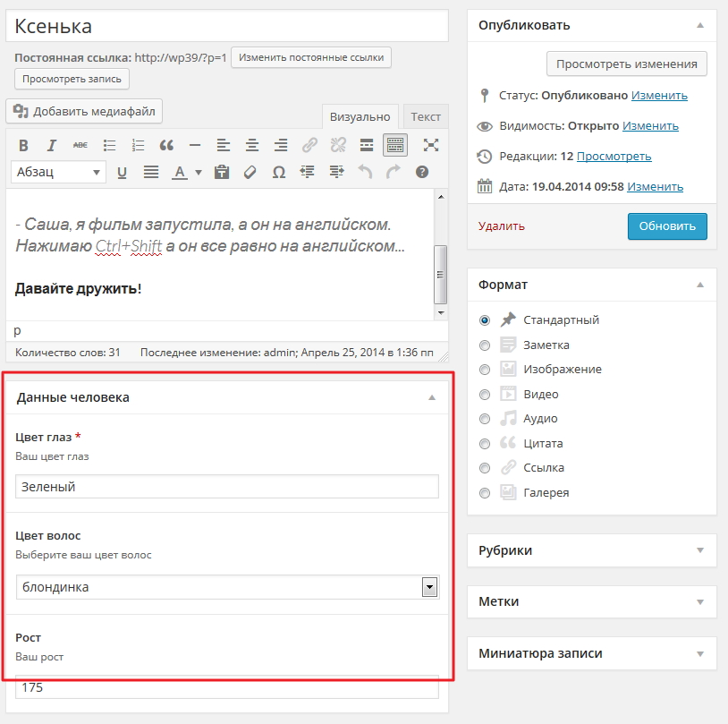The height and width of the screenshot is (724, 728).
Task: Open the Абзац paragraph style dropdown
Action: (58, 173)
